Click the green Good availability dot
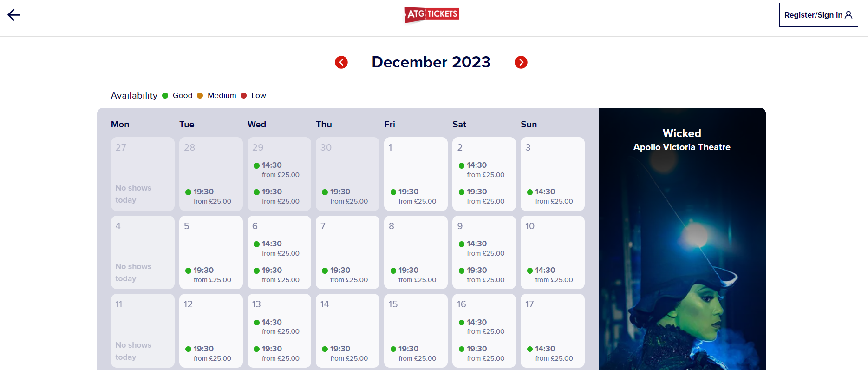This screenshot has width=868, height=370. 165,96
